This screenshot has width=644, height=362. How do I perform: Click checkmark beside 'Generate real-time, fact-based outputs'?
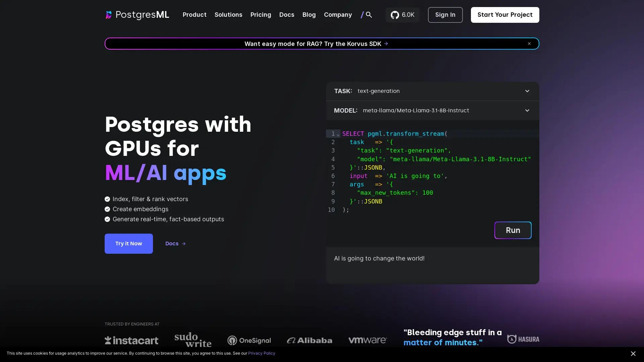click(107, 219)
